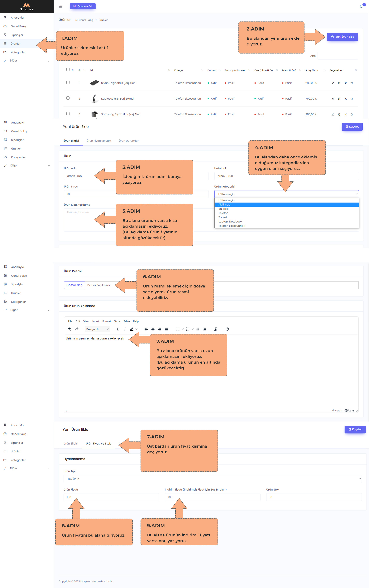This screenshot has width=369, height=588.
Task: Focus the İndirim fiyatı field showing 135
Action: click(x=212, y=497)
